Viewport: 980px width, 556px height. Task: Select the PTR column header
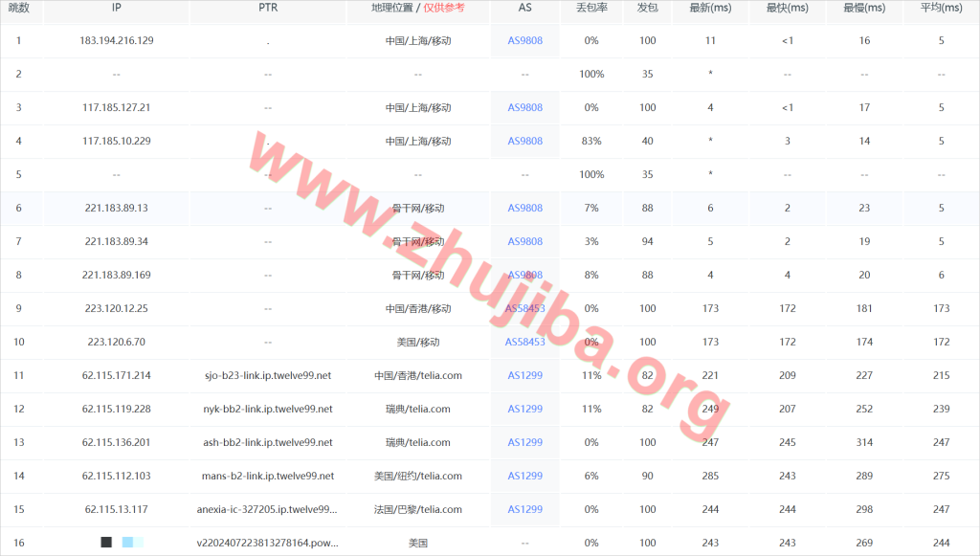[268, 9]
